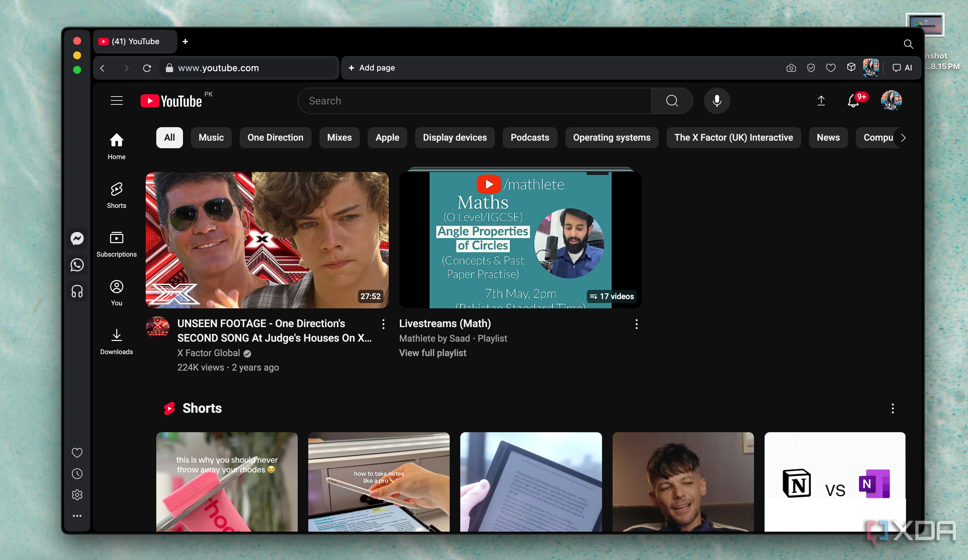Open browser settings gear in sidebar
Image resolution: width=968 pixels, height=560 pixels.
click(x=77, y=495)
